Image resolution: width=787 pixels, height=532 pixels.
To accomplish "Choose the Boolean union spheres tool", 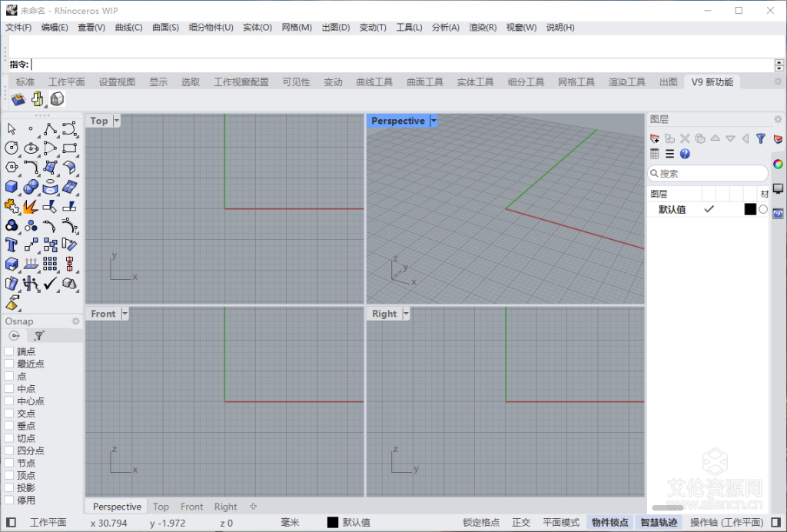I will pyautogui.click(x=31, y=187).
